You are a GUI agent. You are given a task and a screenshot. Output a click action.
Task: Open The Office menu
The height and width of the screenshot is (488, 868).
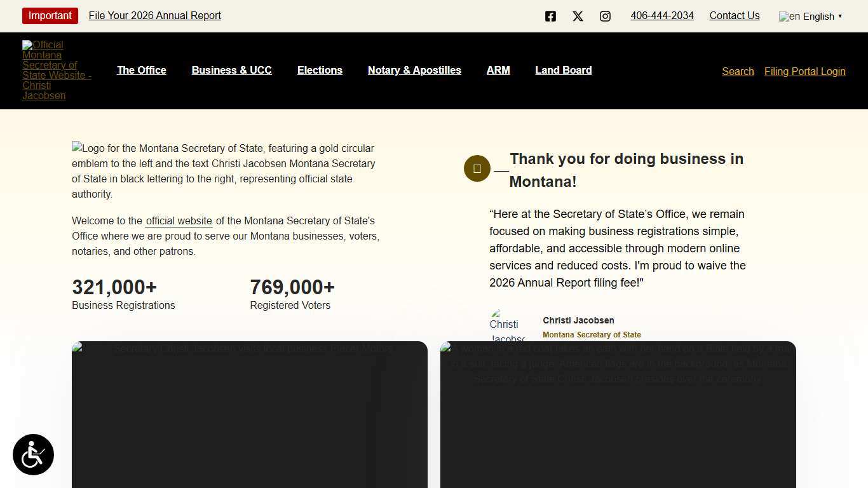pyautogui.click(x=142, y=70)
